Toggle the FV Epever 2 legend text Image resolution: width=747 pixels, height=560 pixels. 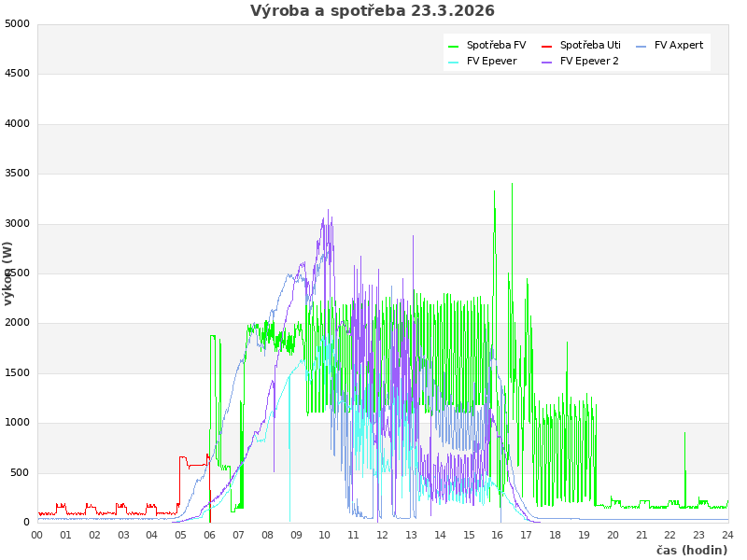point(589,61)
